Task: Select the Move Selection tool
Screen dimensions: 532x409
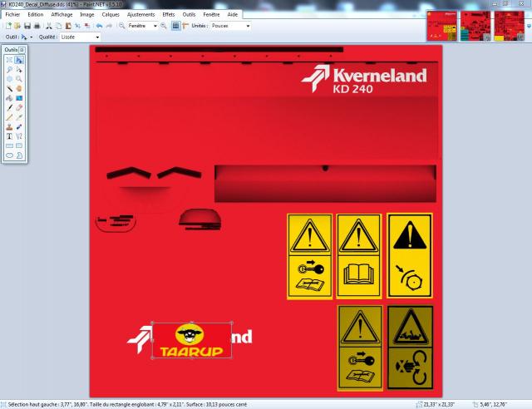Action: click(x=19, y=70)
